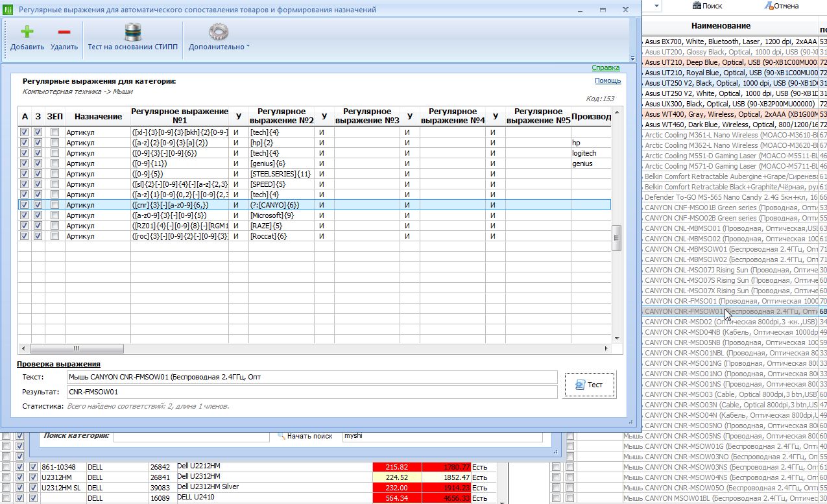Screen dimensions: 827x504
Task: Click the Код:153 label
Action: pos(600,99)
